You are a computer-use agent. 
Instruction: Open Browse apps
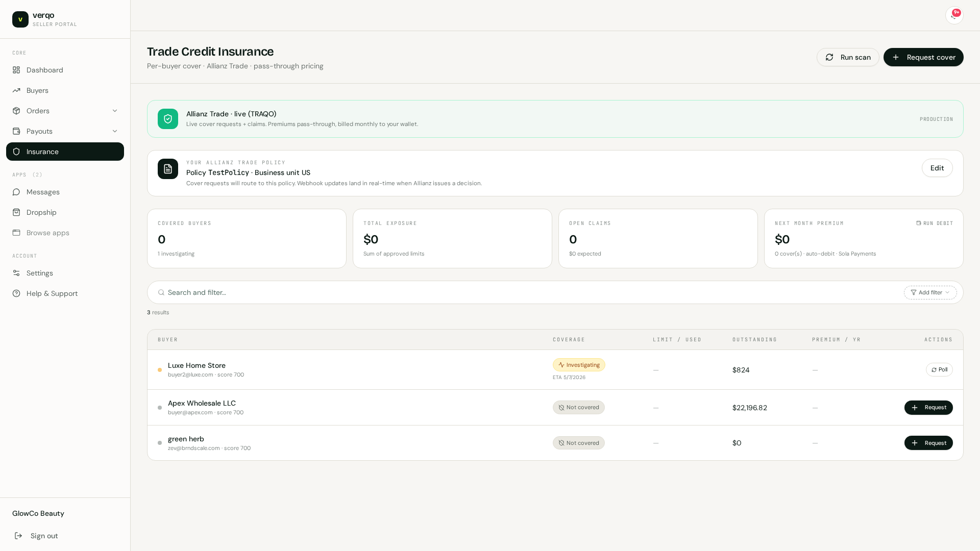pos(65,233)
